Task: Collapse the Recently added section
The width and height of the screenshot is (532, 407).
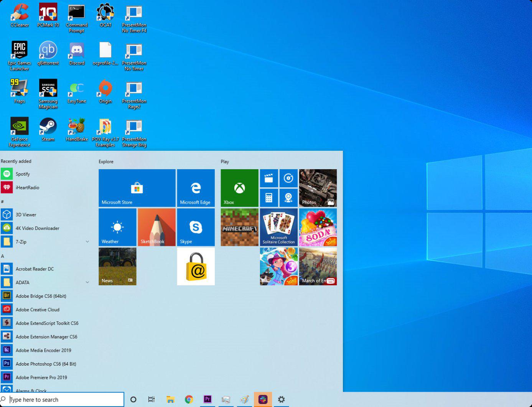Action: point(16,161)
